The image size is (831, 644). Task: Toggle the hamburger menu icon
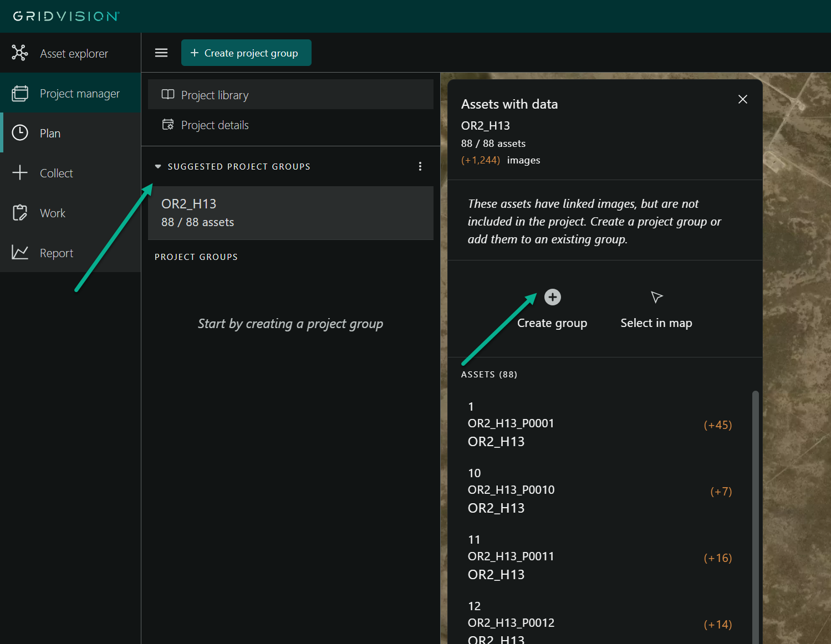point(161,53)
